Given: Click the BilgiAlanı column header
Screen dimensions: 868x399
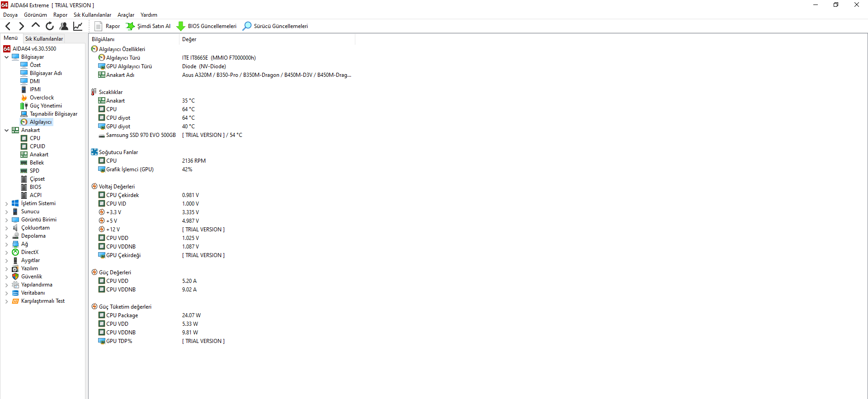Looking at the screenshot, I should 134,39.
